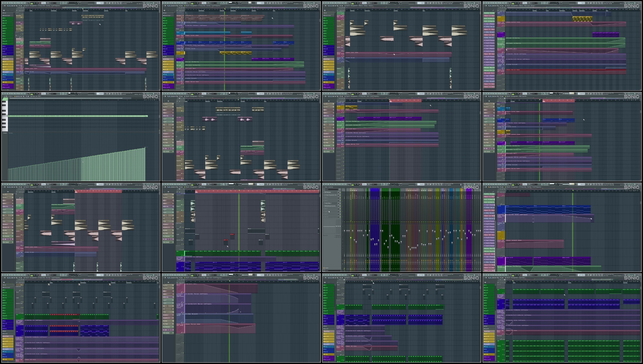
Task: Select green Kick note strip in piano roll thumbnail
Action: [78, 116]
